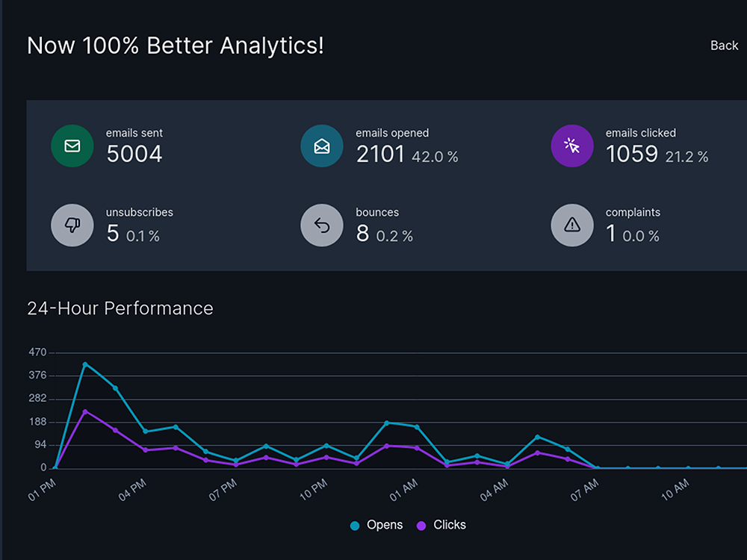747x560 pixels.
Task: Toggle the Opens series in chart legend
Action: coord(377,525)
